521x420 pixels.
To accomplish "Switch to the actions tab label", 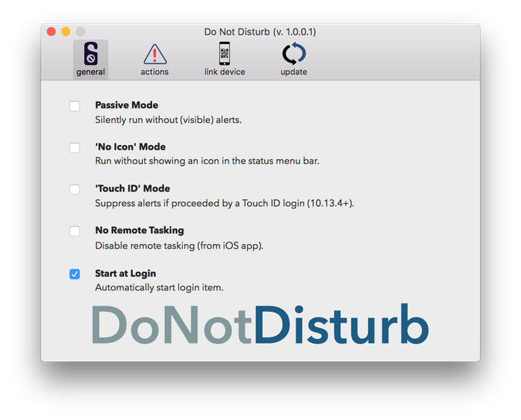I will 154,72.
